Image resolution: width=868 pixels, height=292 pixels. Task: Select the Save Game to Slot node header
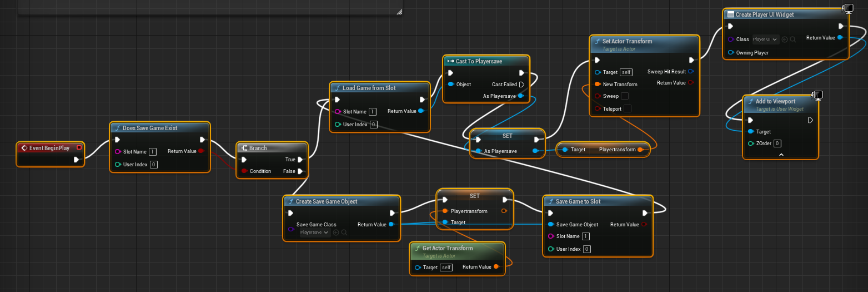[598, 201]
